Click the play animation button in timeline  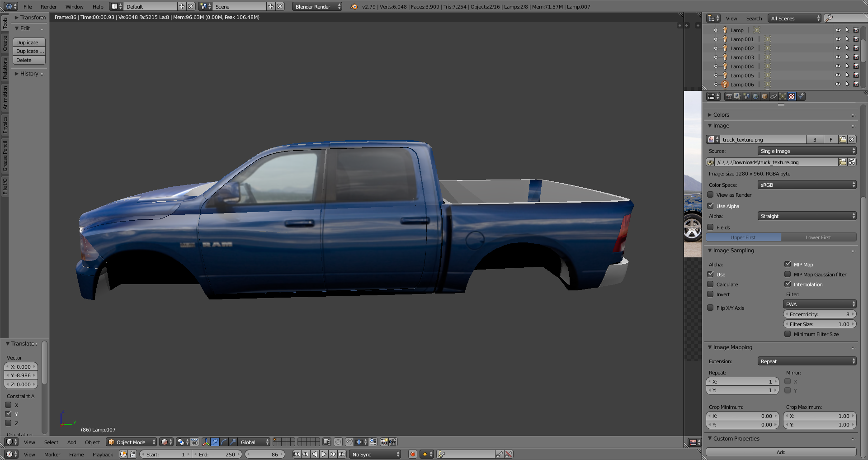coord(324,454)
